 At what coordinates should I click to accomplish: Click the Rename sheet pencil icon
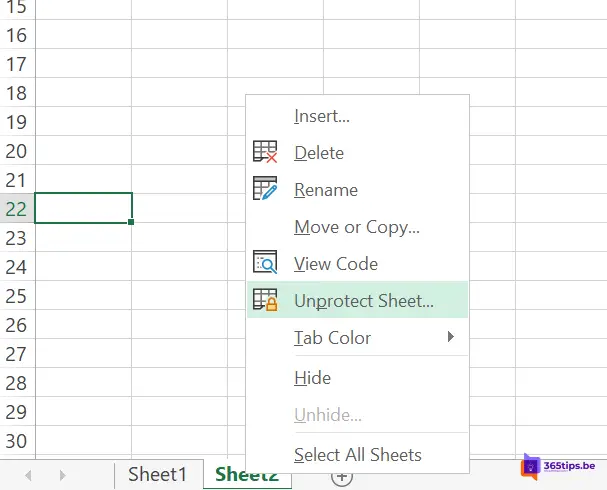[265, 188]
